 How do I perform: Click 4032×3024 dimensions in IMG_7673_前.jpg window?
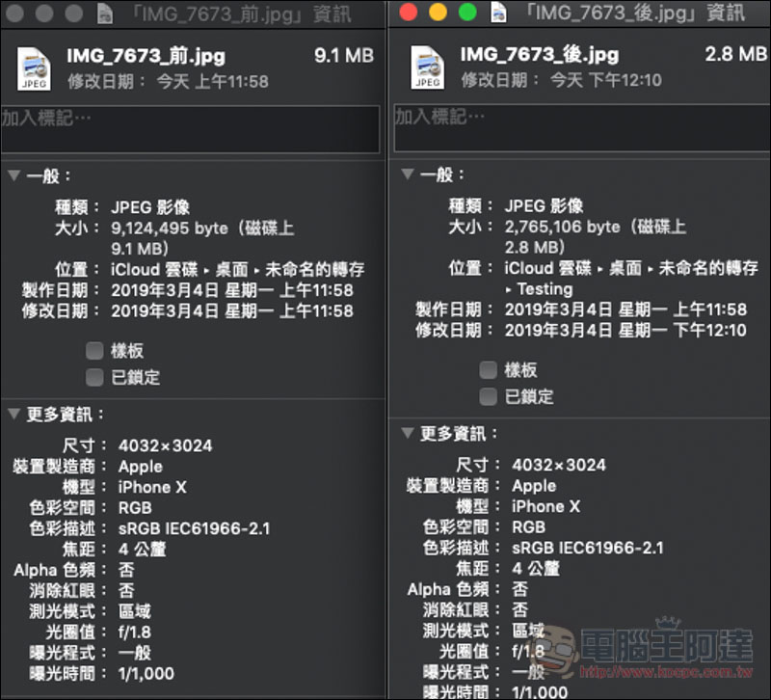[165, 445]
